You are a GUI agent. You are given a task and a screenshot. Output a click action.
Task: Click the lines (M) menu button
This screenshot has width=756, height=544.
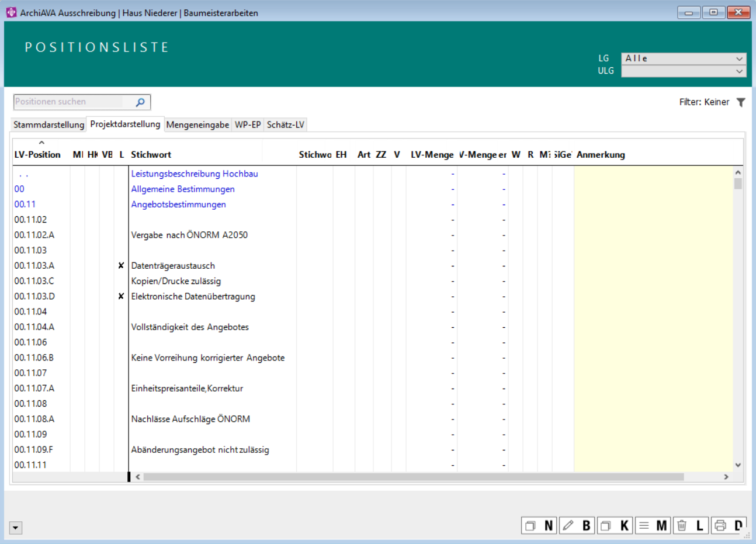tap(653, 525)
